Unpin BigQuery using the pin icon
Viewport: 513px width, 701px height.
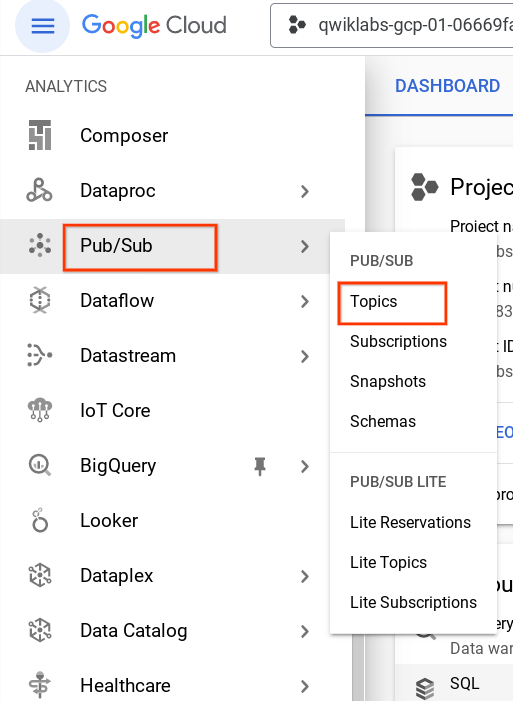click(260, 466)
